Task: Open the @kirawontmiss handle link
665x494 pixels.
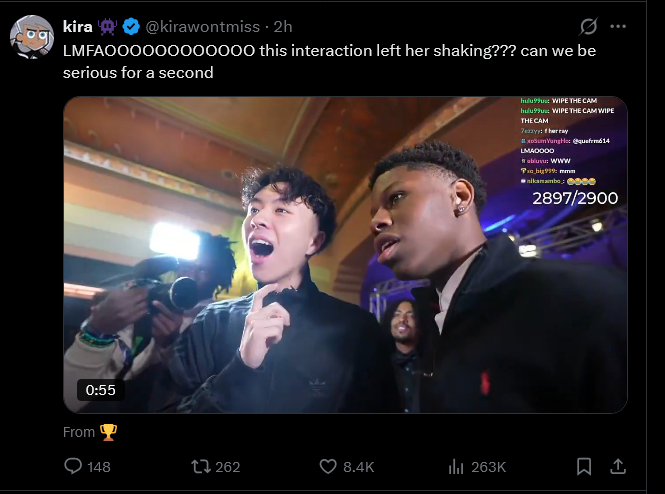Action: (x=202, y=27)
